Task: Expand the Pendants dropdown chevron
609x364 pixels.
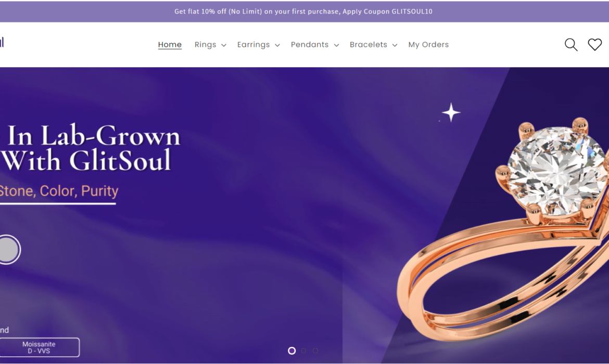Action: coord(336,45)
